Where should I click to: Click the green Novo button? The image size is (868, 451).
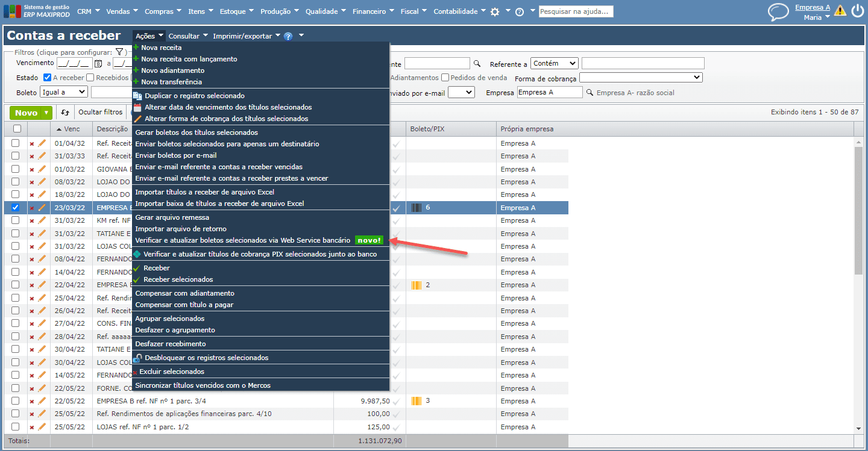26,113
